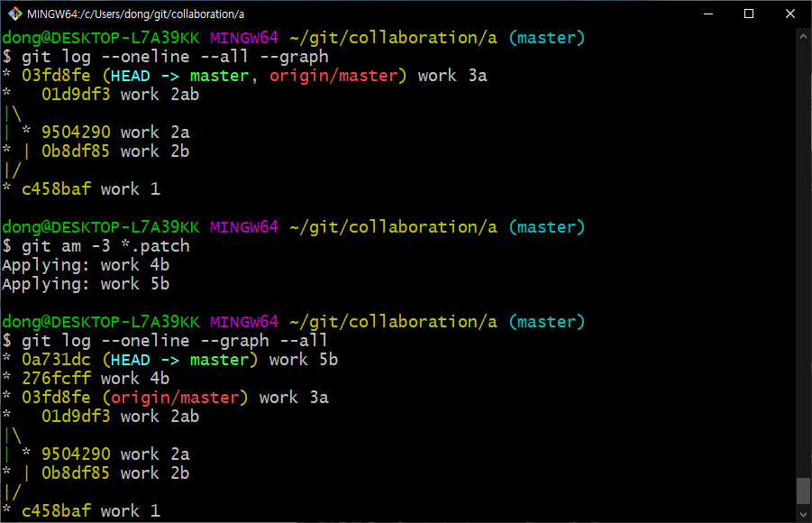Click 'Applying: work 5b' output line

click(86, 284)
